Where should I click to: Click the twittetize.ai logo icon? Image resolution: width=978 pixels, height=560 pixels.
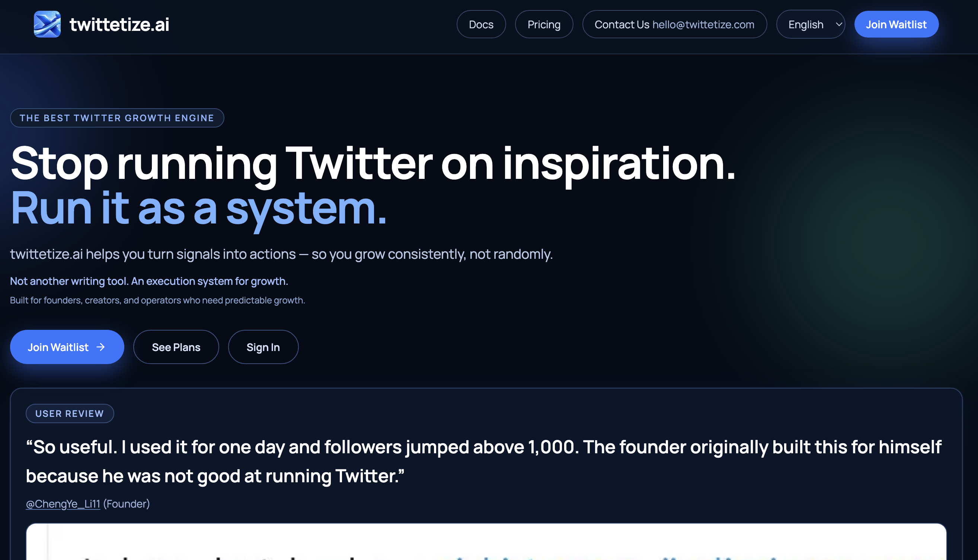[47, 24]
